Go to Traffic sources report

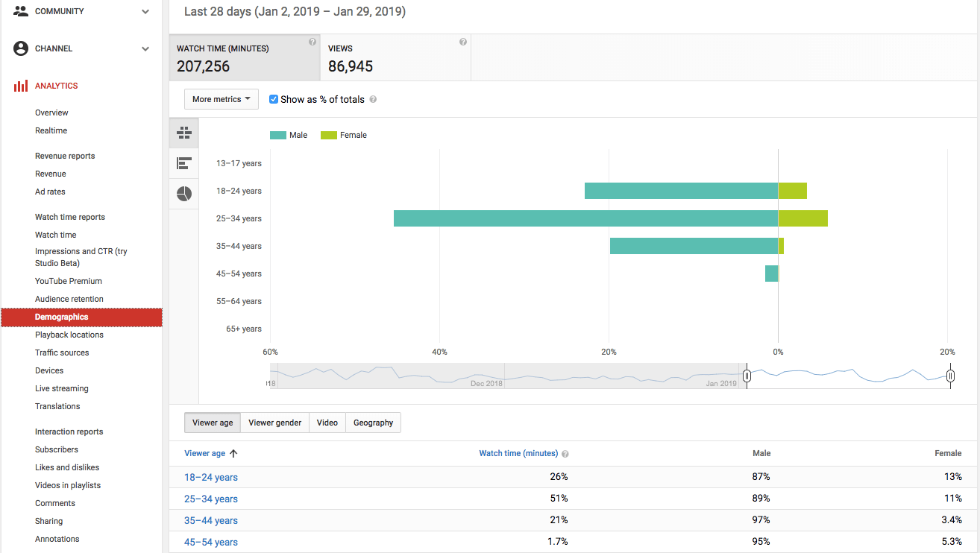61,353
